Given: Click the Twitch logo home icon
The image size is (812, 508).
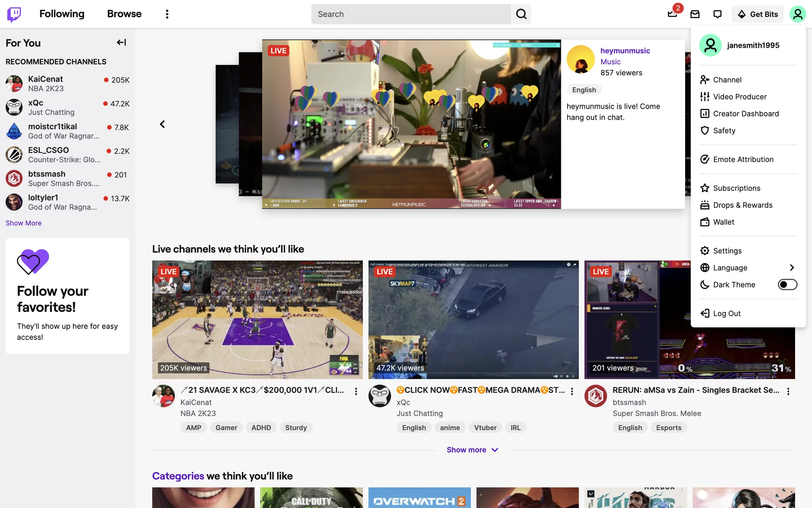Looking at the screenshot, I should coord(14,14).
